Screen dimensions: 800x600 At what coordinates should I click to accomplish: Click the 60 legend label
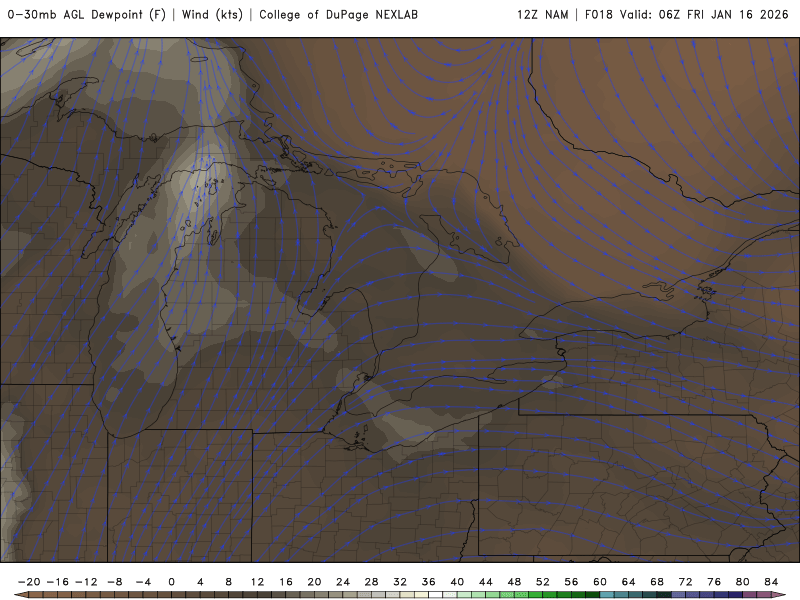tap(600, 582)
